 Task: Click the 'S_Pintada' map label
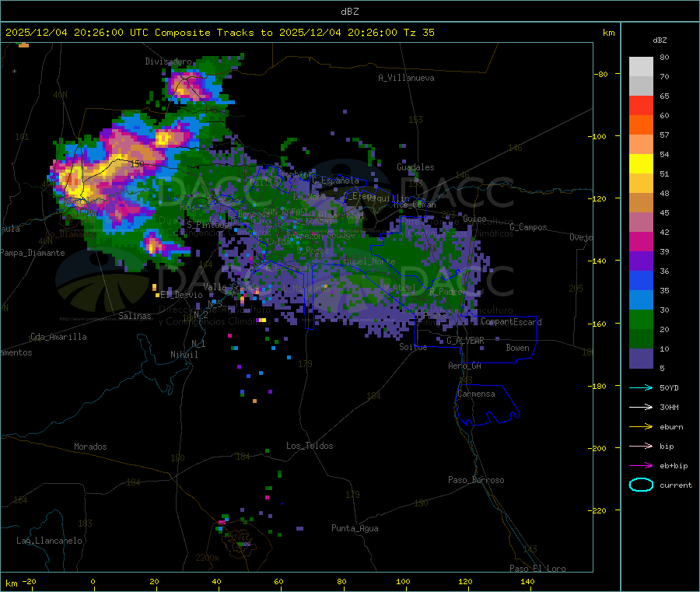click(208, 225)
